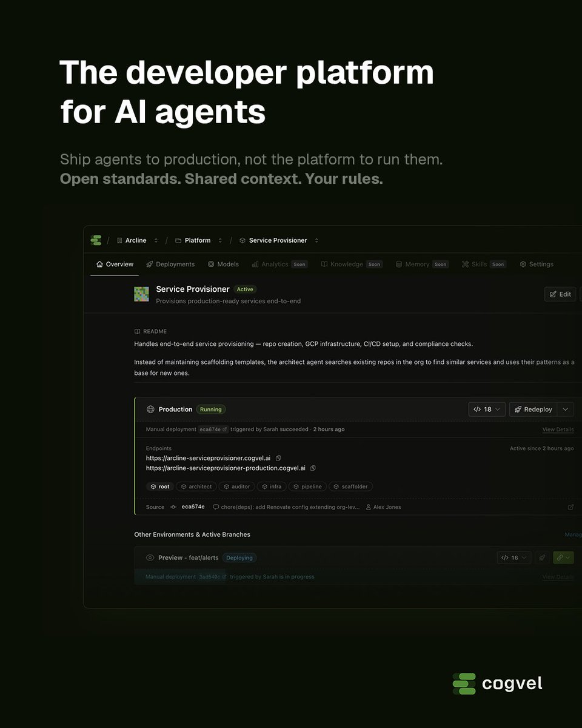The image size is (582, 728).
Task: Select the architect agent chip
Action: pos(196,487)
